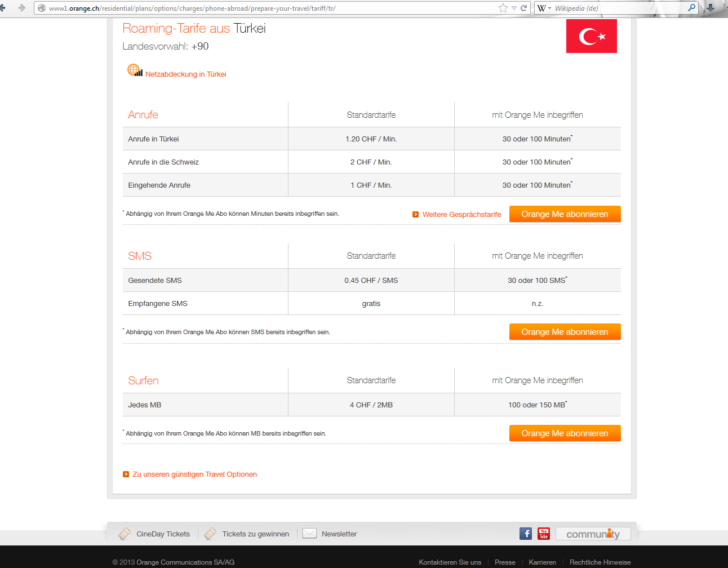Open the address bar history dropdown arrow
Screen dimensions: 728x568
point(514,8)
